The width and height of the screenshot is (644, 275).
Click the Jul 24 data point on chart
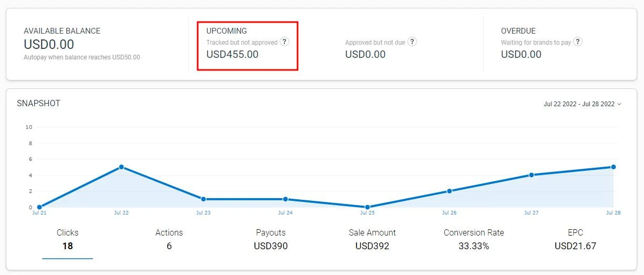point(285,199)
